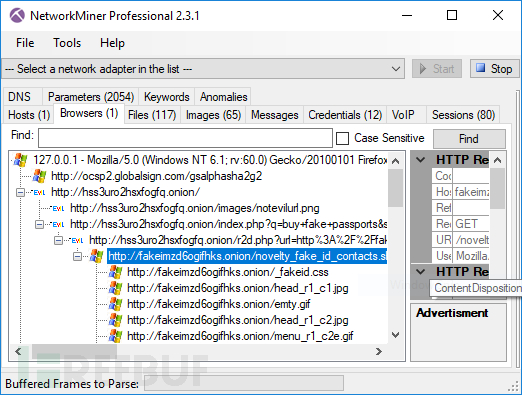Click the EVL icon for notevilurl.png
The image size is (522, 395).
(x=58, y=208)
